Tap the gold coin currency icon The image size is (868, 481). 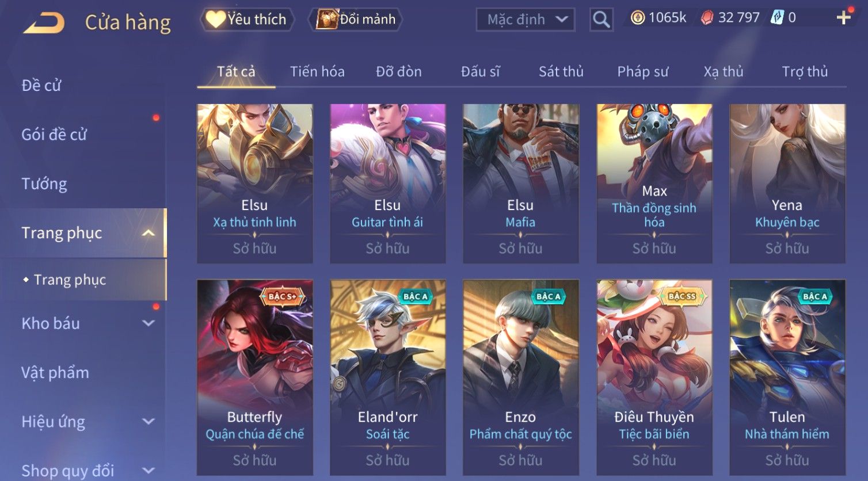click(637, 18)
